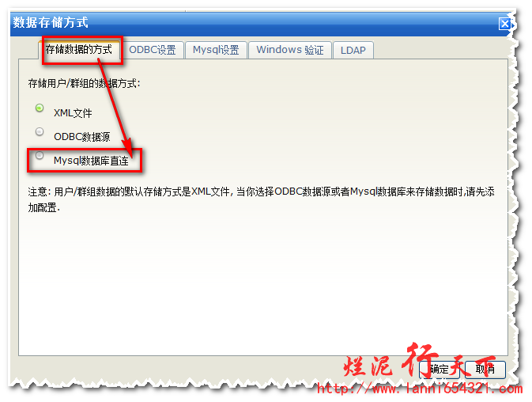Click the 数据存储方式 dialog title bar
Screen dimensions: 532x402
(x=255, y=24)
